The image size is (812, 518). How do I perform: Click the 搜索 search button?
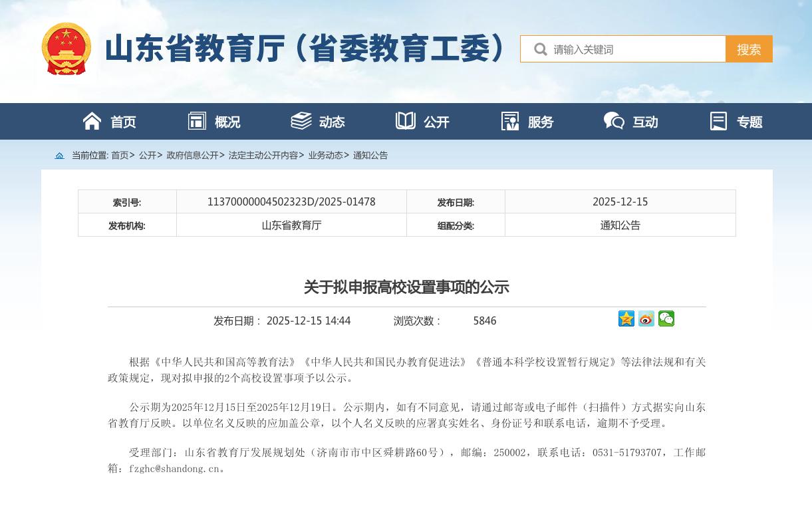click(x=749, y=49)
